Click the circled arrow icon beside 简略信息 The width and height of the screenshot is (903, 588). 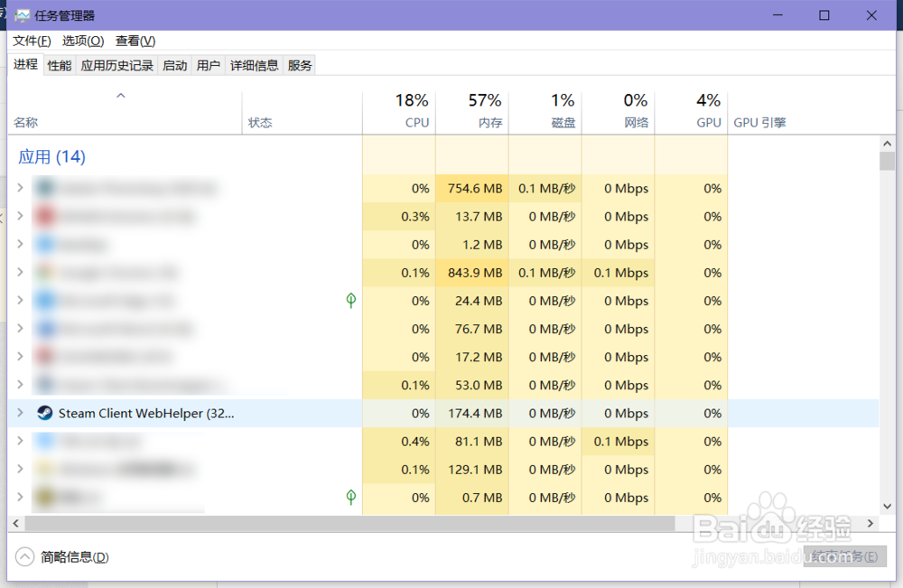tap(24, 557)
